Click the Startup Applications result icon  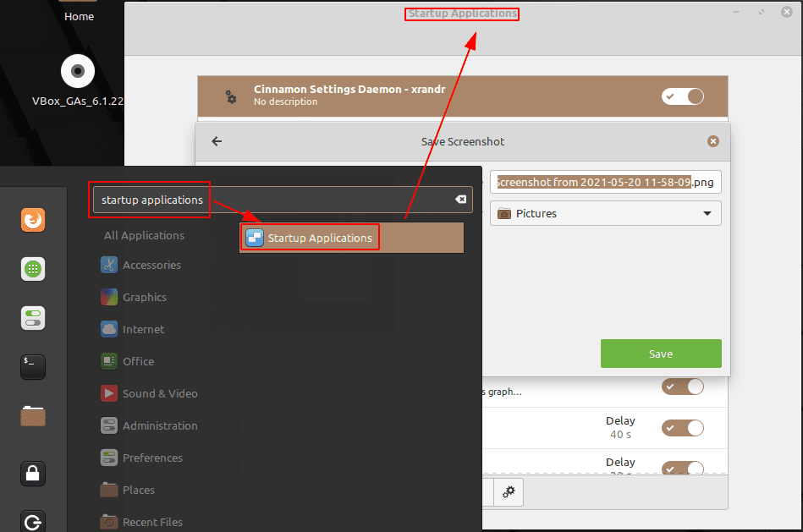255,238
